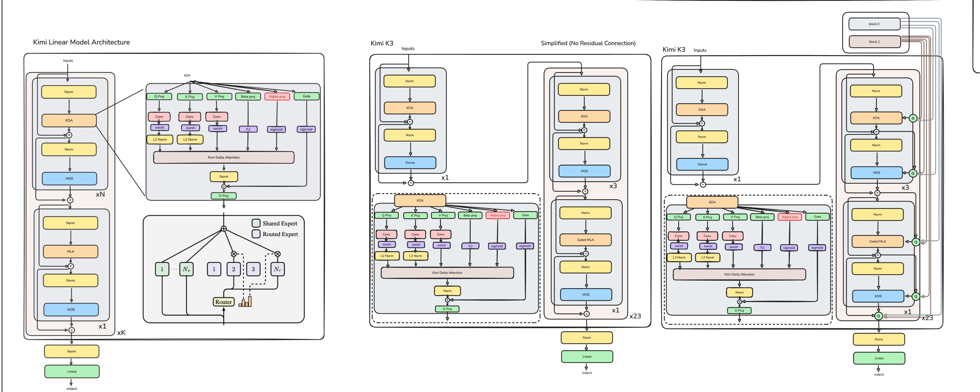Select Gate box in simplified Kimi K3 detail

pos(525,215)
